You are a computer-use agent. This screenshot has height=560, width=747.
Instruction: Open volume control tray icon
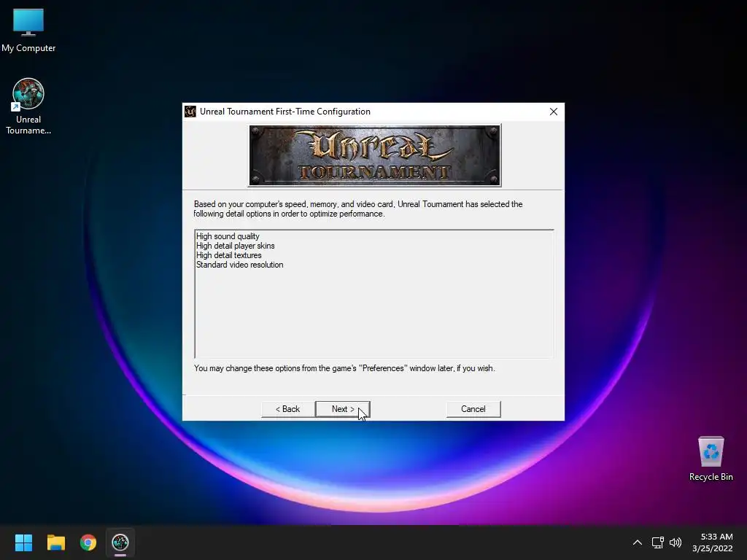tap(676, 542)
